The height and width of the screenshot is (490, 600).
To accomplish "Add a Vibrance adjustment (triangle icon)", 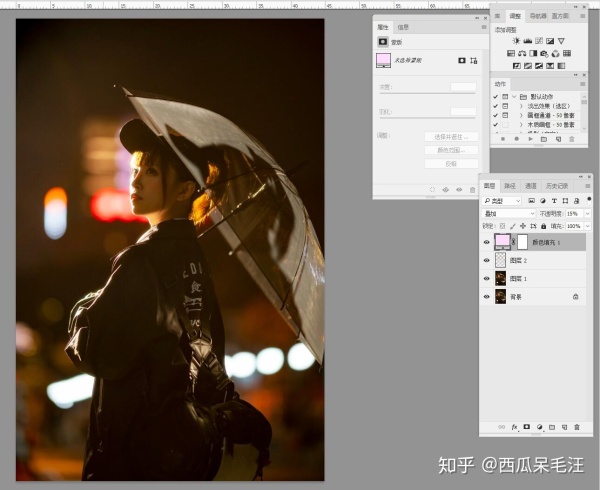I will 561,41.
